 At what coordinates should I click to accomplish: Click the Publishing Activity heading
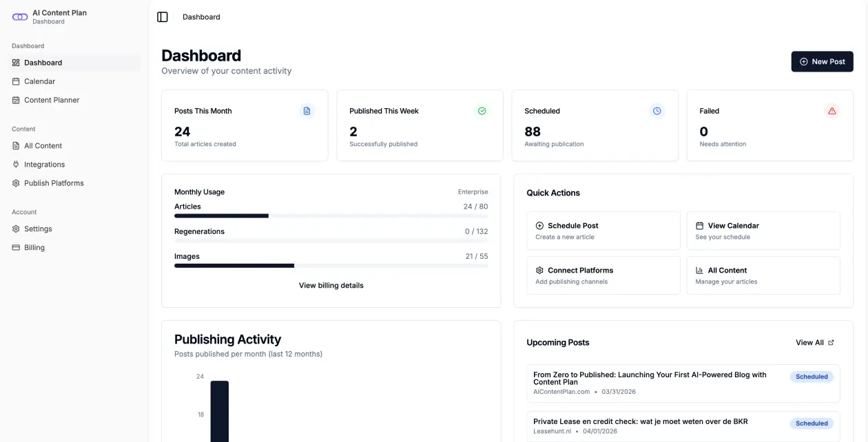pyautogui.click(x=228, y=339)
